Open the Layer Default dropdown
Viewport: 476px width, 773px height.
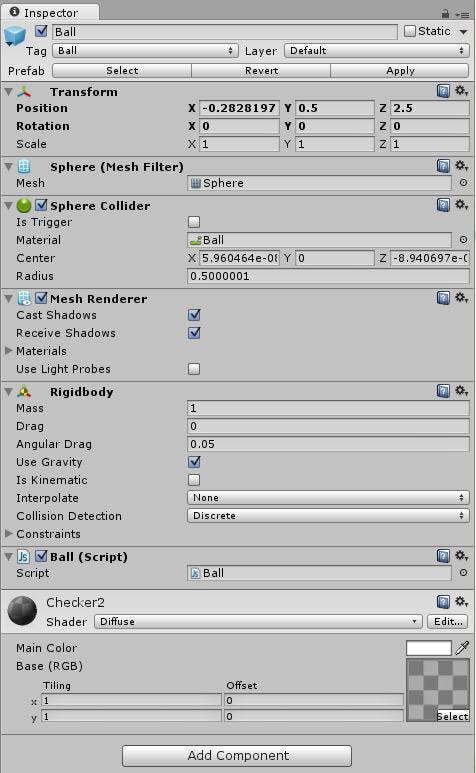tap(377, 51)
